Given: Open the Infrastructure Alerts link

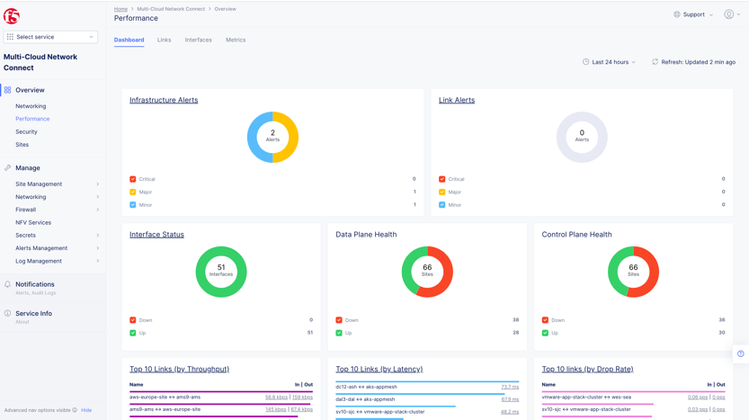Looking at the screenshot, I should 162,100.
